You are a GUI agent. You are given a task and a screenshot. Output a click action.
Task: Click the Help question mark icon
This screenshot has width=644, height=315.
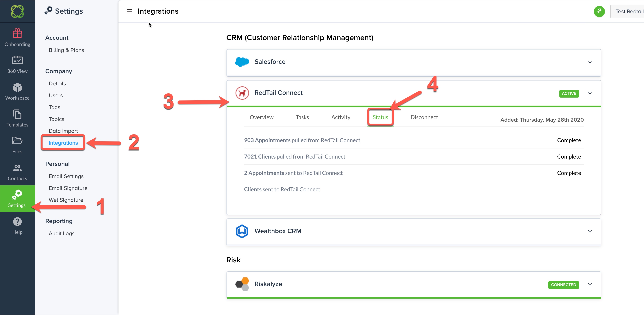17,222
